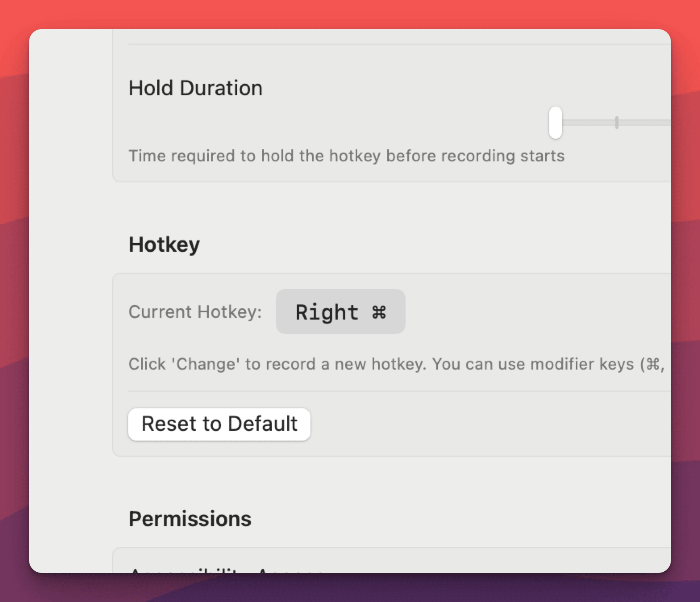Click the Hold Duration label

point(195,88)
